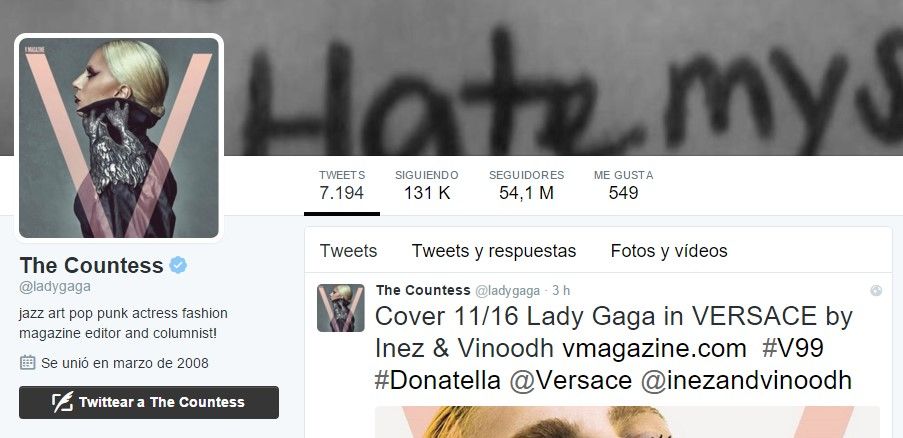
Task: Switch to the Tweets timeline tab
Action: tap(348, 251)
